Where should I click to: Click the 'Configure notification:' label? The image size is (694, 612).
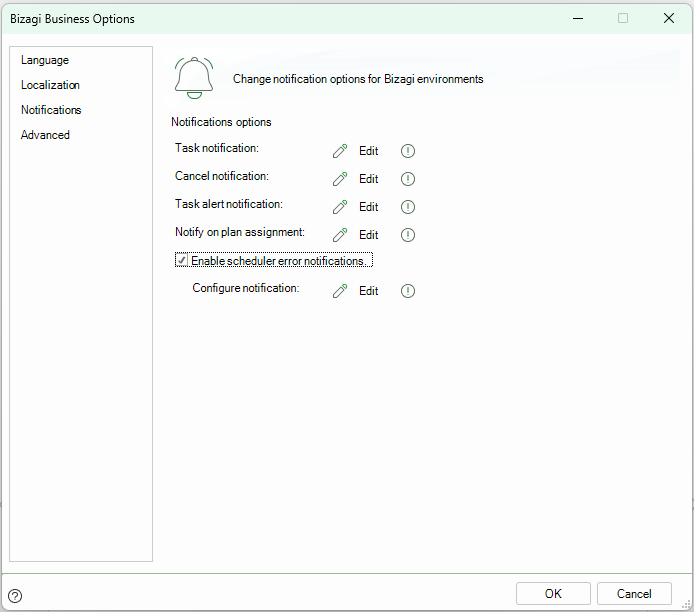pyautogui.click(x=246, y=288)
